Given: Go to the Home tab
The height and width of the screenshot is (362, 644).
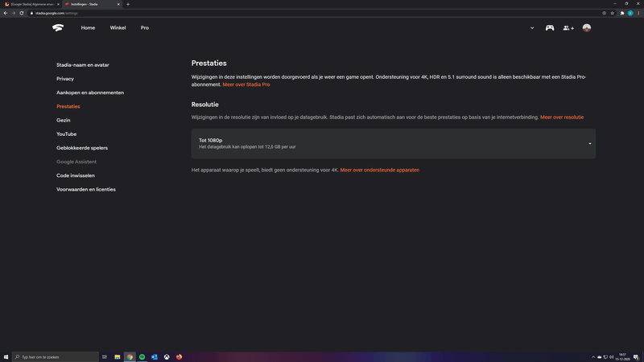Looking at the screenshot, I should coord(88,28).
